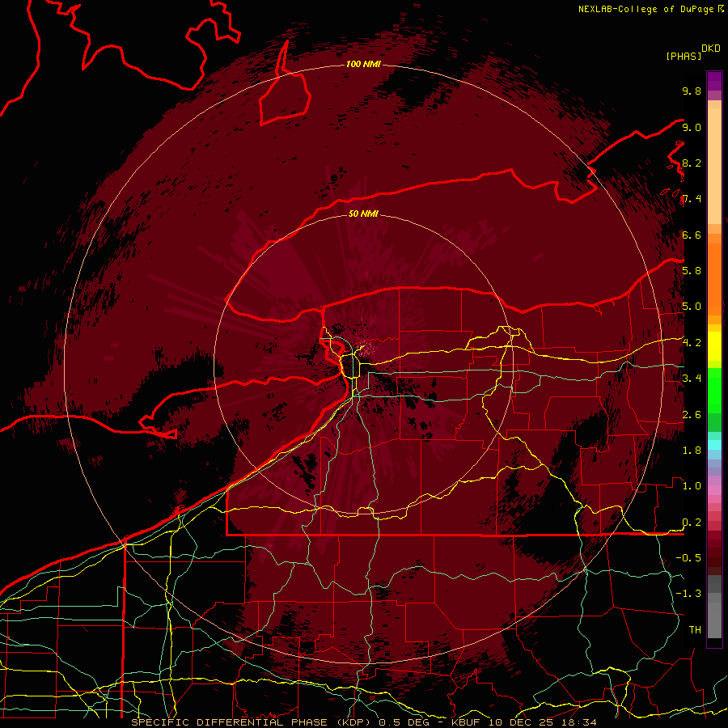Select the 9.0 scale value
728x728 pixels.
[x=692, y=127]
